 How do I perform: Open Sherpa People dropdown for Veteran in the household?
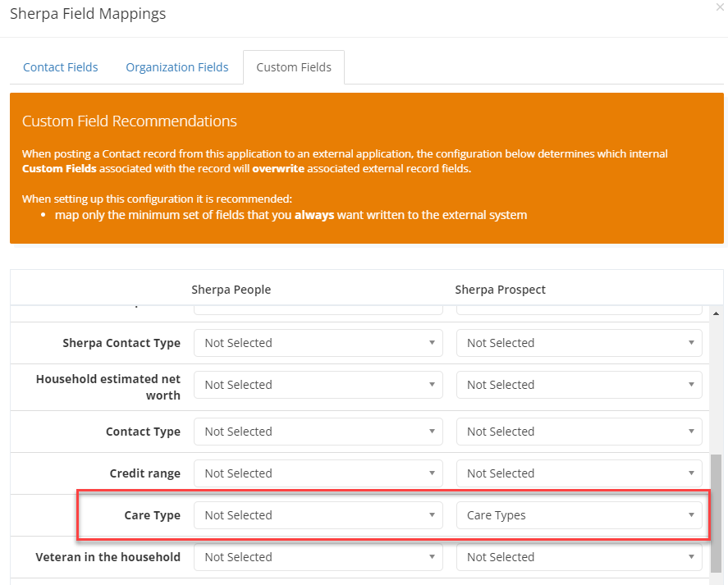pyautogui.click(x=318, y=557)
